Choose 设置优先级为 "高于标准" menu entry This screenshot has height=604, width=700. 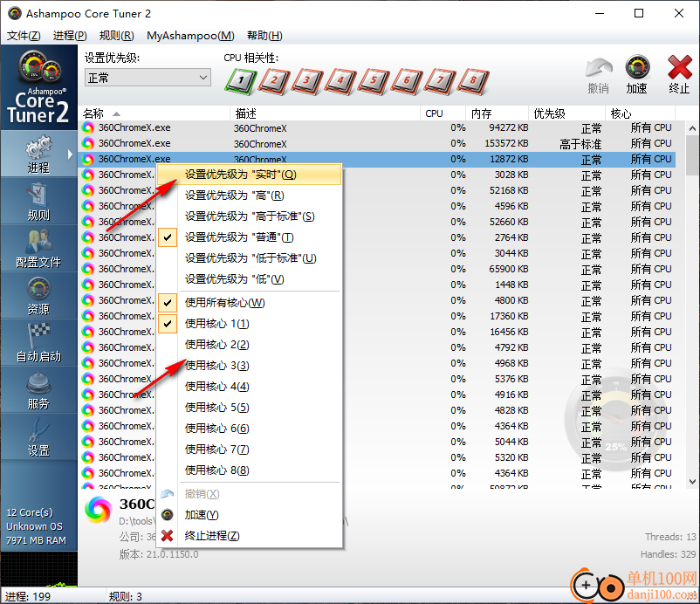coord(249,216)
